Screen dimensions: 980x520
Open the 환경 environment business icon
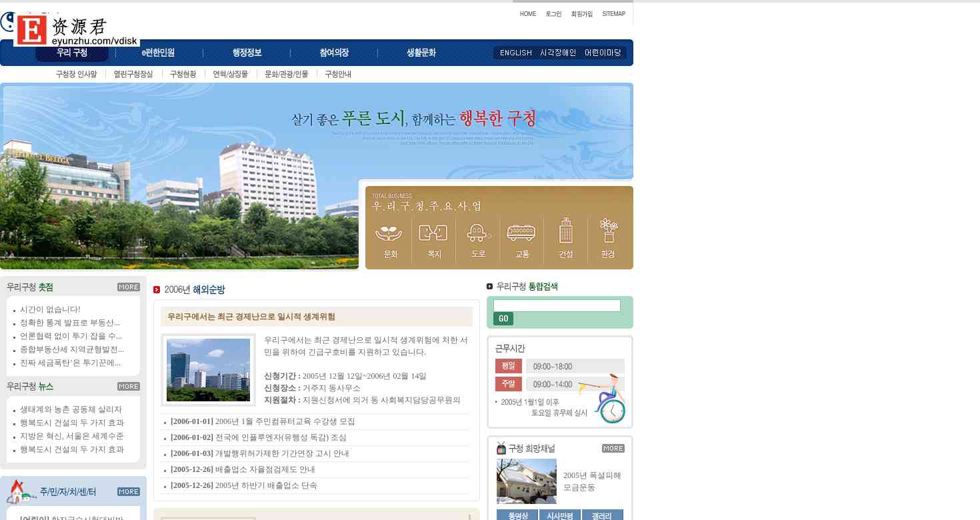(x=607, y=239)
